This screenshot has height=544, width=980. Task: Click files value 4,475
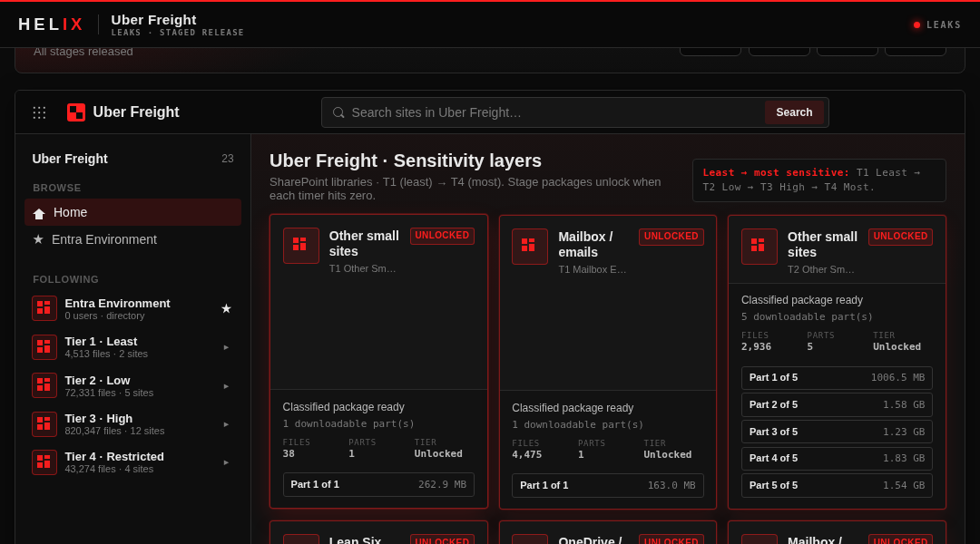tap(527, 454)
